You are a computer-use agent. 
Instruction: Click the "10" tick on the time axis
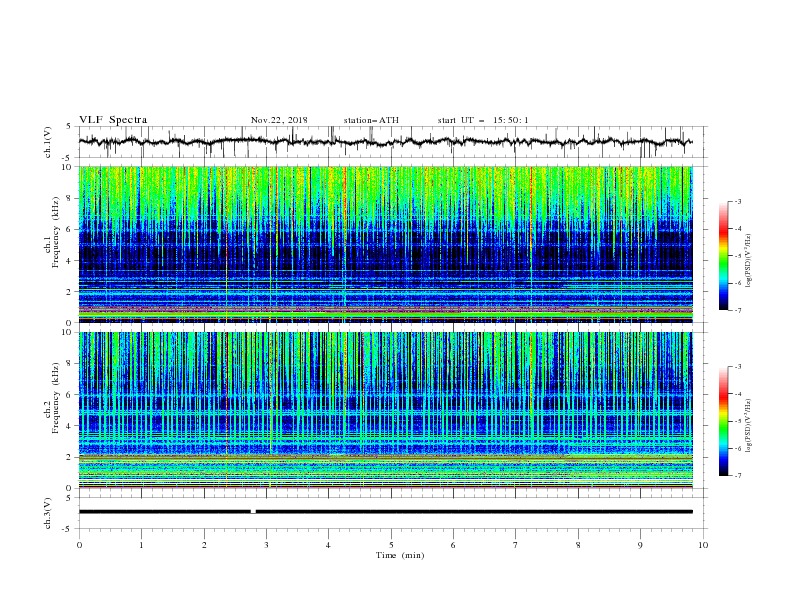click(703, 545)
